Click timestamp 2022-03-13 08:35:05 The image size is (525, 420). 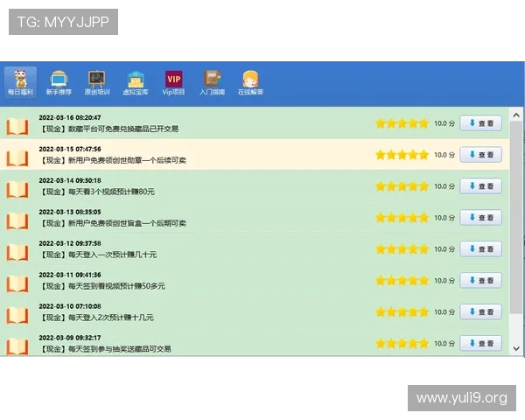70,212
